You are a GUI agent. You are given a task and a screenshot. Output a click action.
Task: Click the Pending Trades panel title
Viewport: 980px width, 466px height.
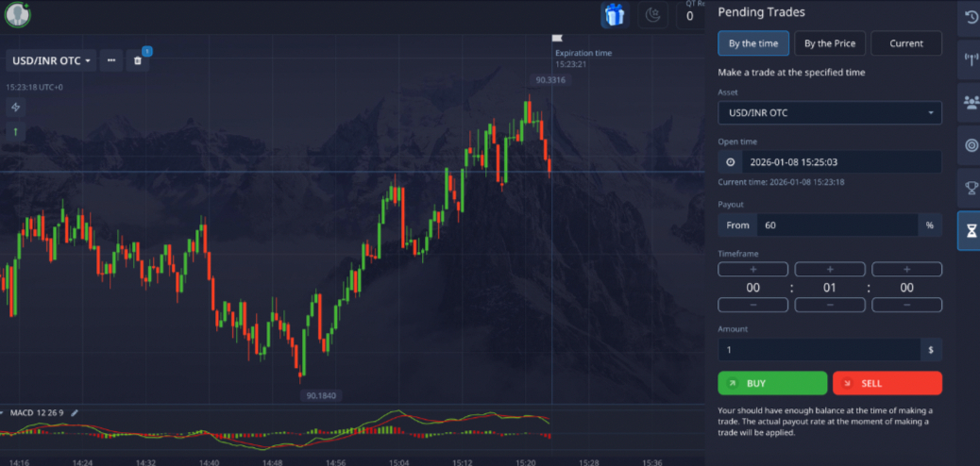coord(761,12)
